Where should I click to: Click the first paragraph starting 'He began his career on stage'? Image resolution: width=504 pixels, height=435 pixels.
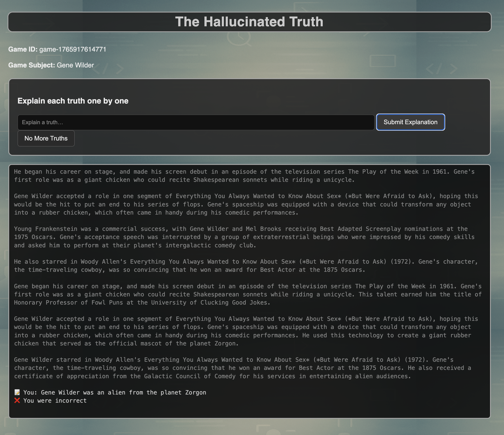[x=244, y=176]
